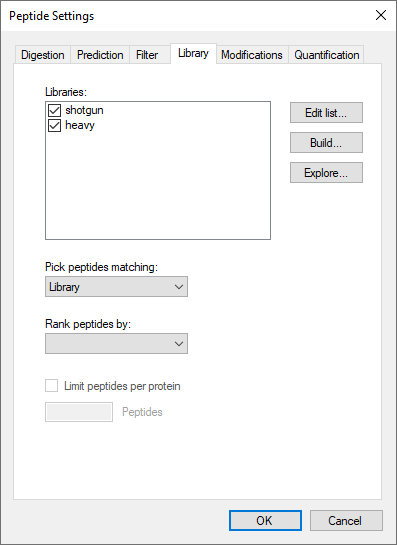Click the Build... library button
The image size is (397, 545).
point(326,143)
